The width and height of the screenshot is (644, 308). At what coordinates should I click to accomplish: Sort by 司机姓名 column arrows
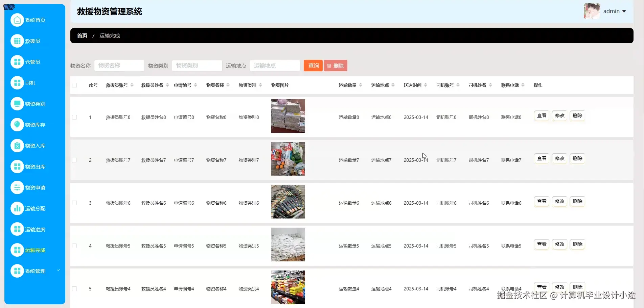point(490,85)
